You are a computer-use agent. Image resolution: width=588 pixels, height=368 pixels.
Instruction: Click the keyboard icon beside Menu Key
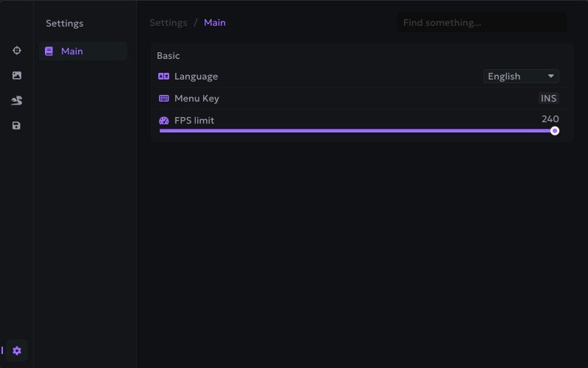pos(164,99)
